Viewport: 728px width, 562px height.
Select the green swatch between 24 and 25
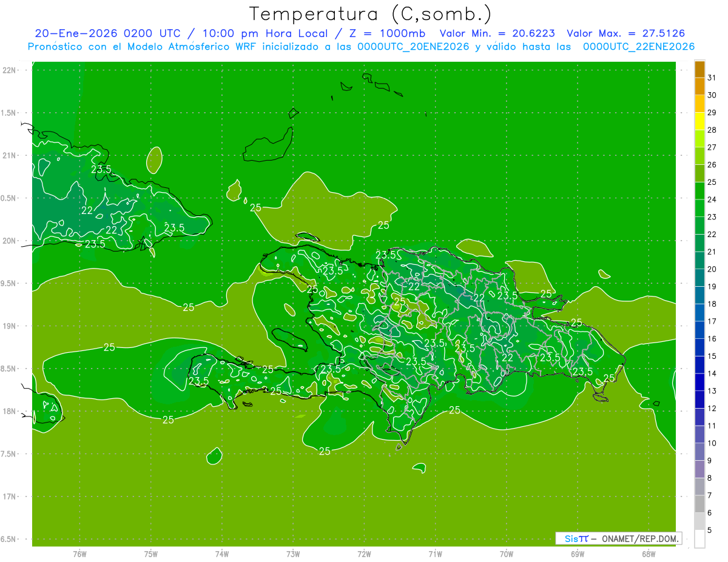[x=699, y=190]
